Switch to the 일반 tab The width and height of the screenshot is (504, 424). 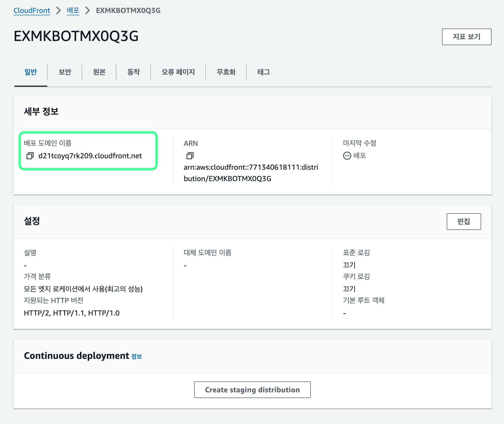tap(31, 72)
